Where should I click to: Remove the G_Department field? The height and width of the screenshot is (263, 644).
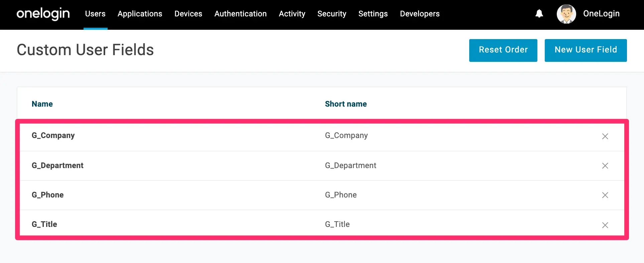pyautogui.click(x=605, y=166)
